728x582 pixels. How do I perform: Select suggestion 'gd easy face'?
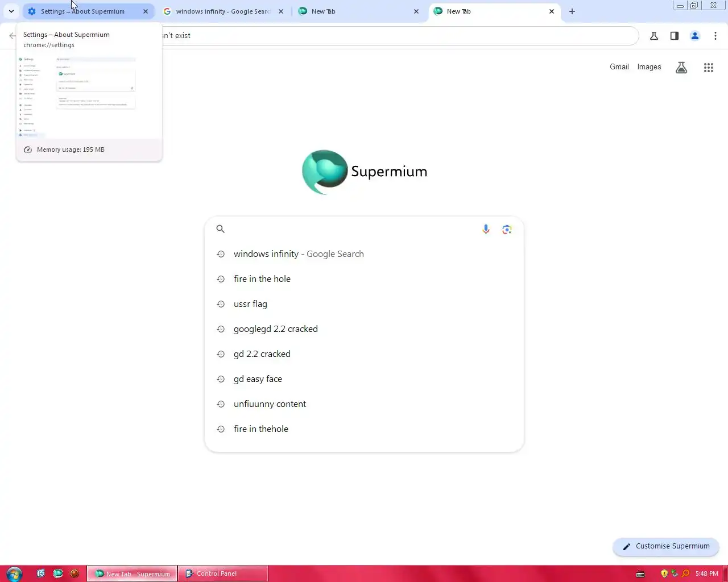[364, 379]
